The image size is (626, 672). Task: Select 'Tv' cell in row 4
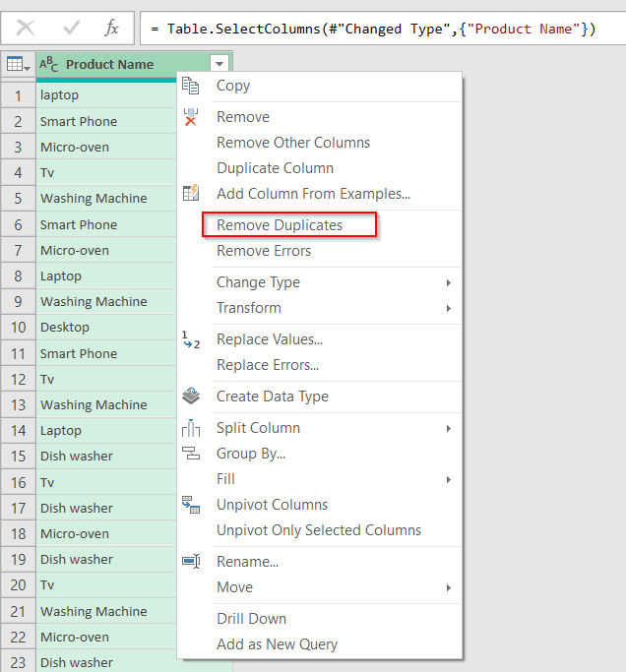106,173
